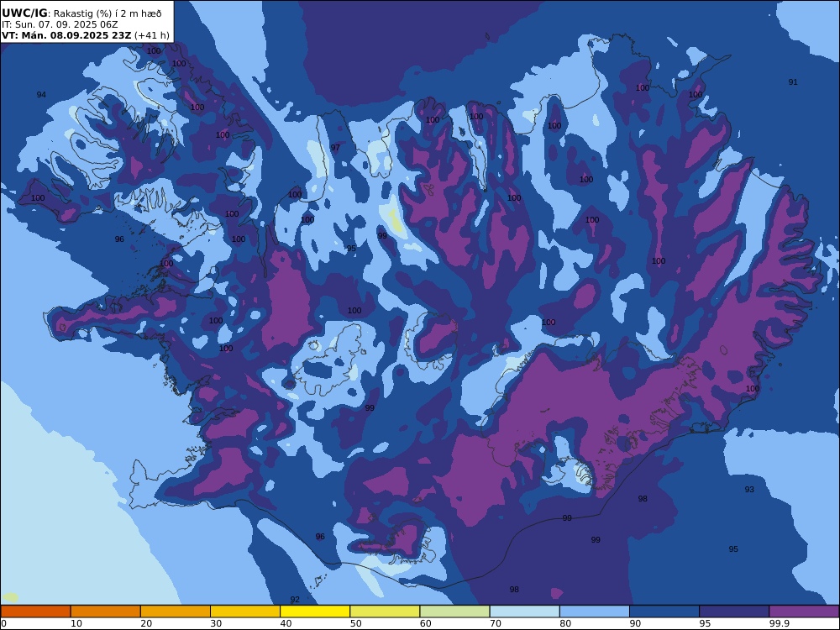Click the legend tick label "0"
This screenshot has height=630, width=840.
pyautogui.click(x=3, y=623)
